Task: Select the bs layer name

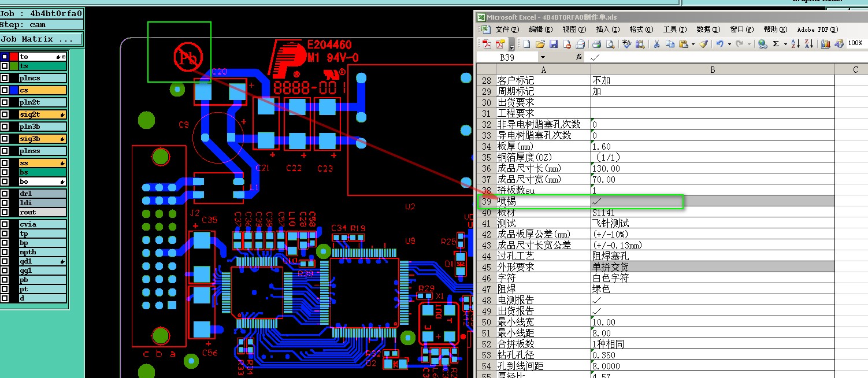Action: pos(42,172)
